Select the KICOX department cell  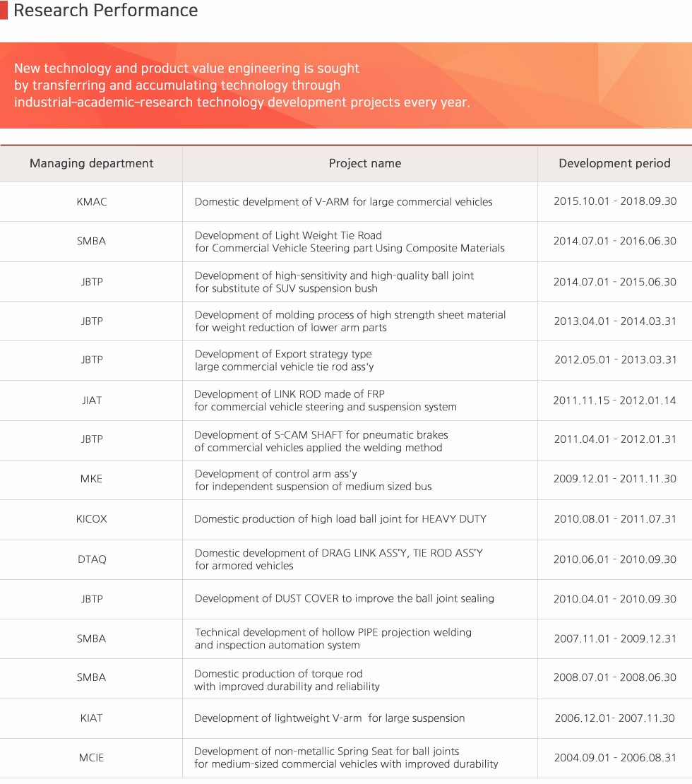(92, 519)
